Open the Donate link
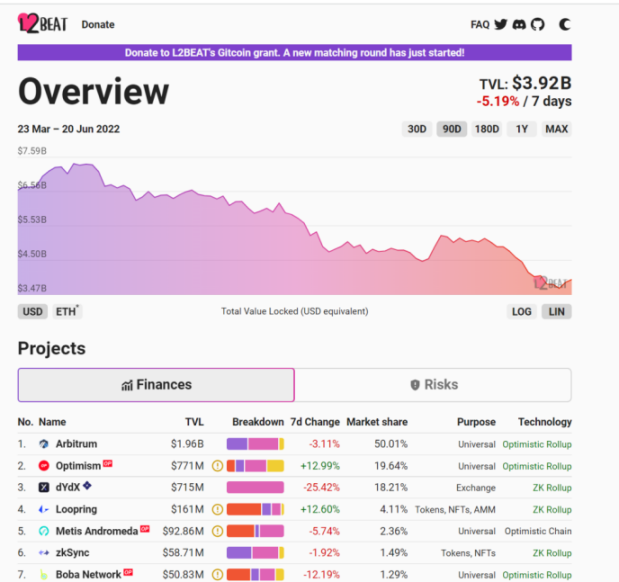The image size is (619, 582). (98, 24)
